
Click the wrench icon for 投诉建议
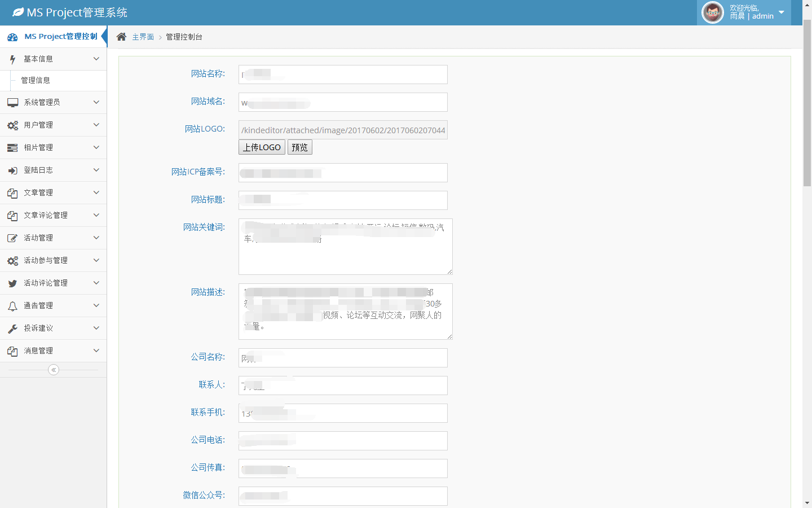click(x=12, y=329)
